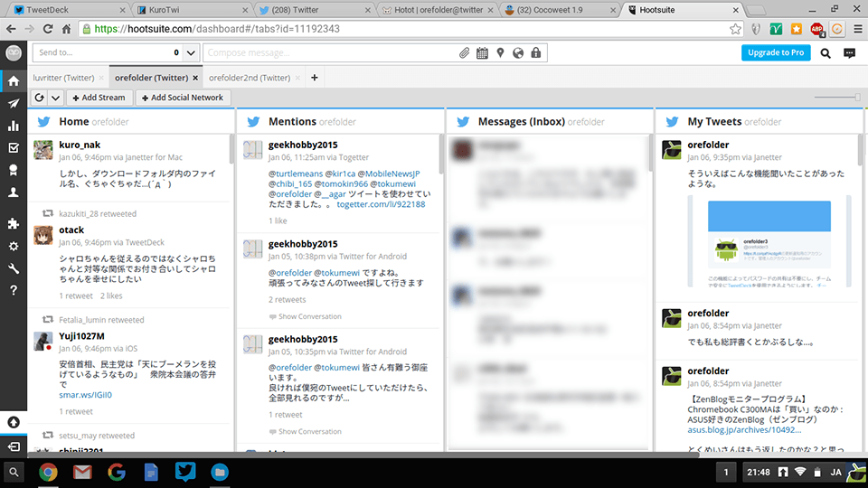This screenshot has width=868, height=488.
Task: Click the bookmark star in address bar
Action: click(735, 29)
